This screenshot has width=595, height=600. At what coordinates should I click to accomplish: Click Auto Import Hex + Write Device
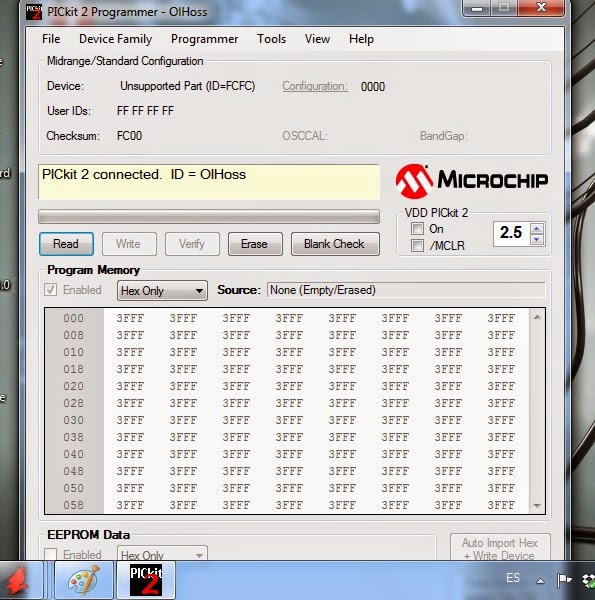point(500,548)
